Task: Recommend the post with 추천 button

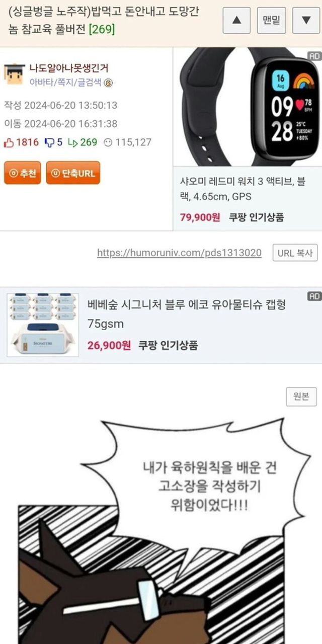Action: click(x=22, y=173)
